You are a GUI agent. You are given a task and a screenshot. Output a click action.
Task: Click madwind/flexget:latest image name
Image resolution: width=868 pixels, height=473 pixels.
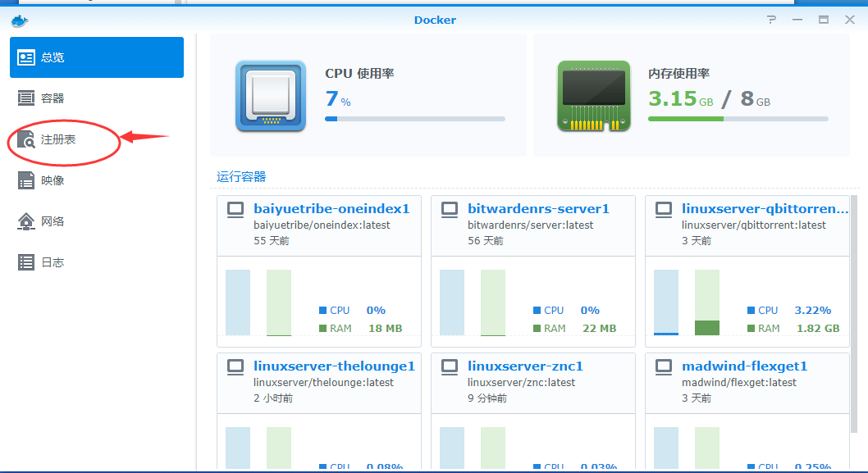coord(739,382)
